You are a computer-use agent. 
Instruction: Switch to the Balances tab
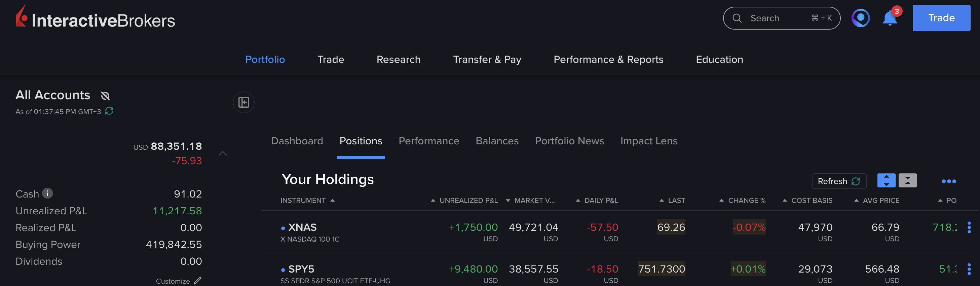[x=497, y=141]
